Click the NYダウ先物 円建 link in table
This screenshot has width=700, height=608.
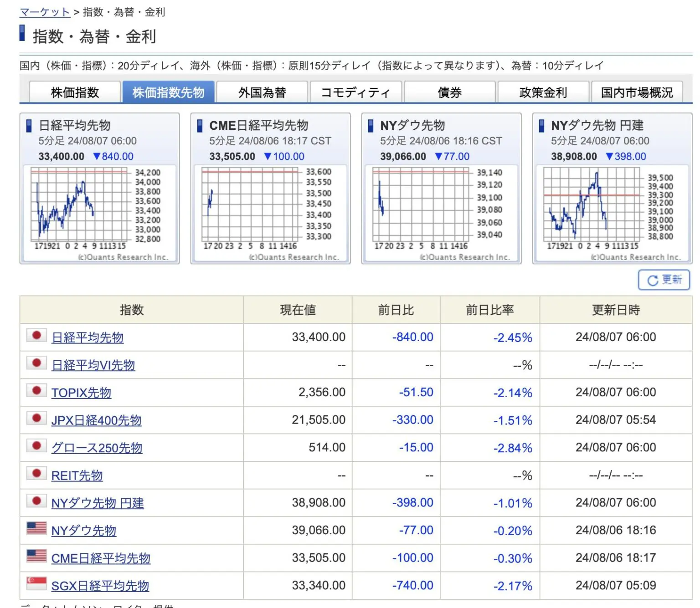tap(98, 503)
